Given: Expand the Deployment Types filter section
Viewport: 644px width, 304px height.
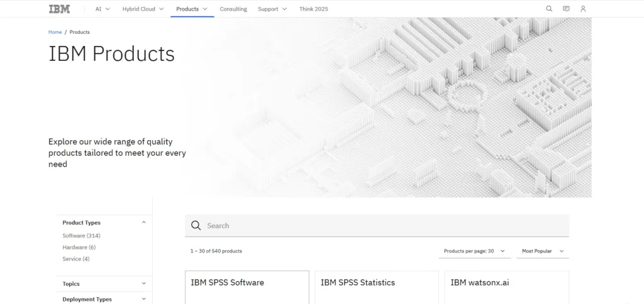Looking at the screenshot, I should (x=104, y=299).
